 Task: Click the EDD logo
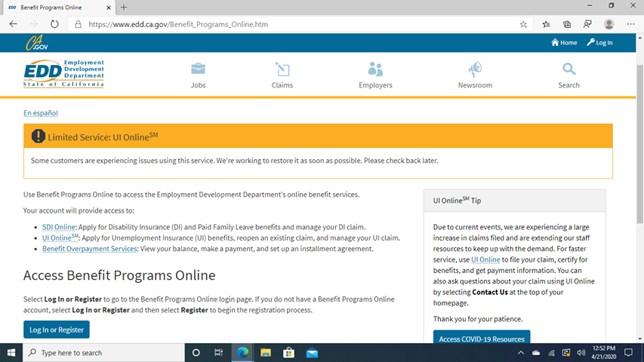[64, 74]
